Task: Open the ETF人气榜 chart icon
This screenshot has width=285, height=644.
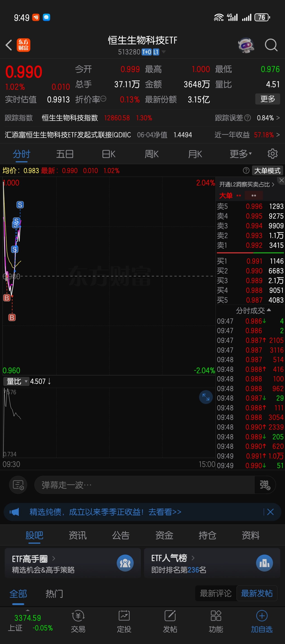Action: tap(264, 563)
